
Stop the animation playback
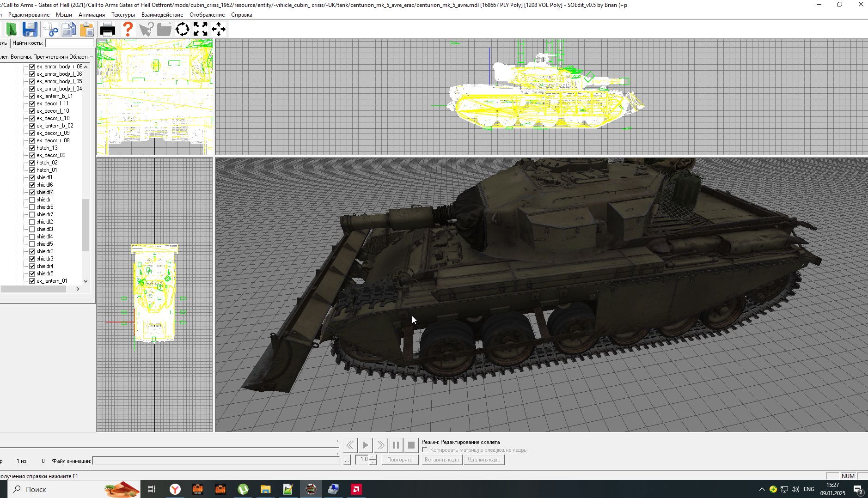pyautogui.click(x=411, y=445)
